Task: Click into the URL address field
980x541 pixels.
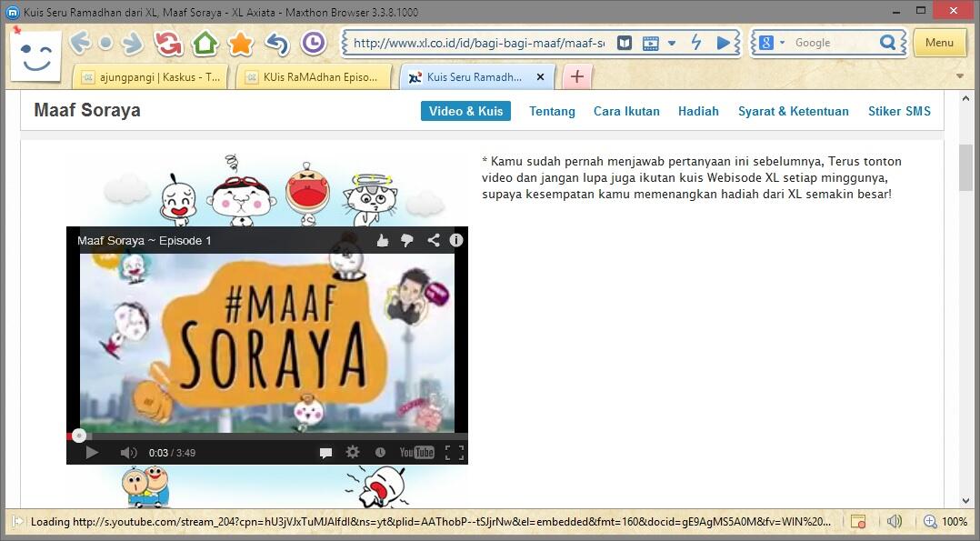Action: click(x=478, y=43)
